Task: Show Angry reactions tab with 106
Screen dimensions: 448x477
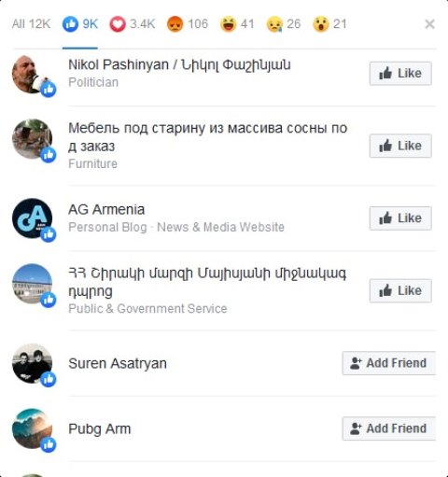Action: click(x=188, y=24)
